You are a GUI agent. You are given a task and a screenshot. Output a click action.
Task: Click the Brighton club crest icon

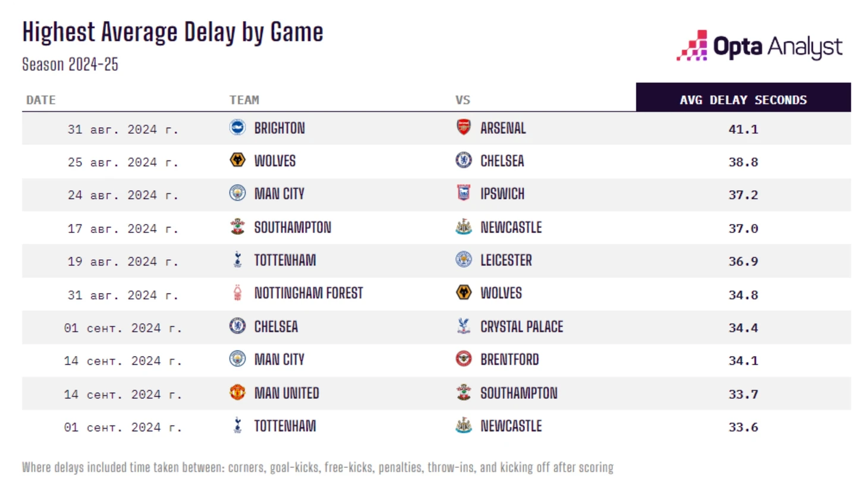point(237,127)
